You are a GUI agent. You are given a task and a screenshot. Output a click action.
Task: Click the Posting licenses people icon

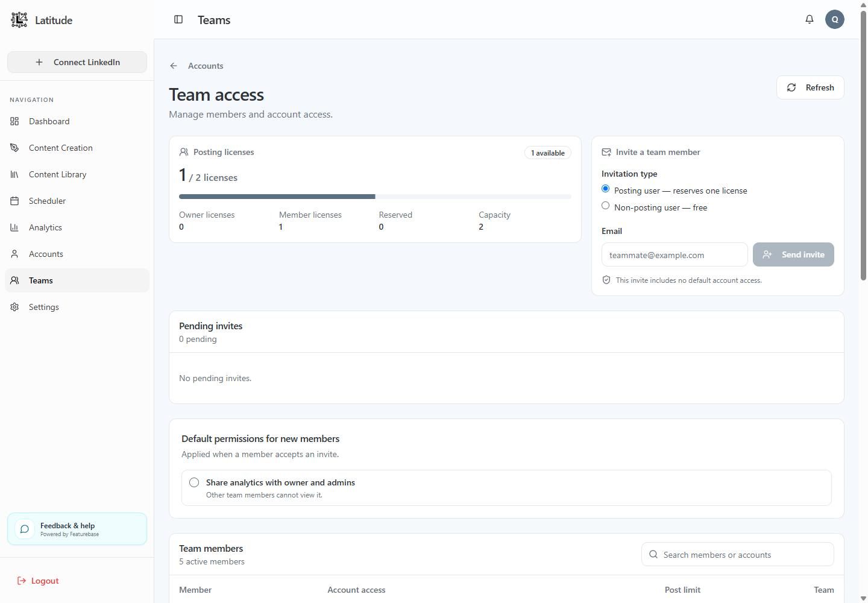click(x=184, y=152)
